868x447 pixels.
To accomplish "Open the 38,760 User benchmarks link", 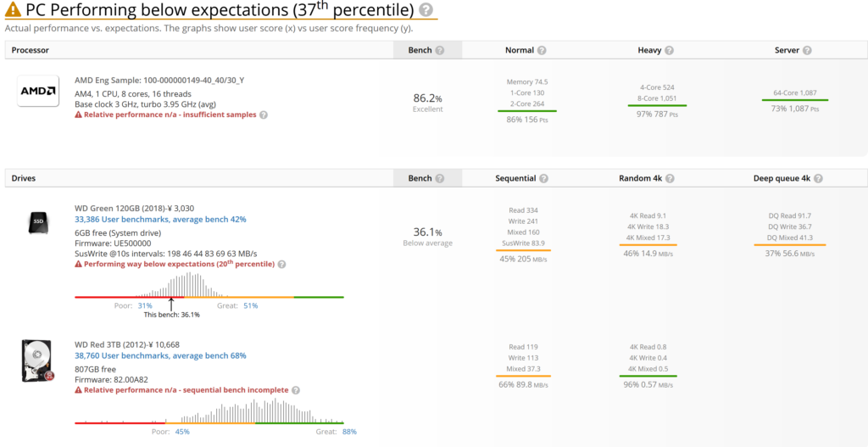I will 160,356.
